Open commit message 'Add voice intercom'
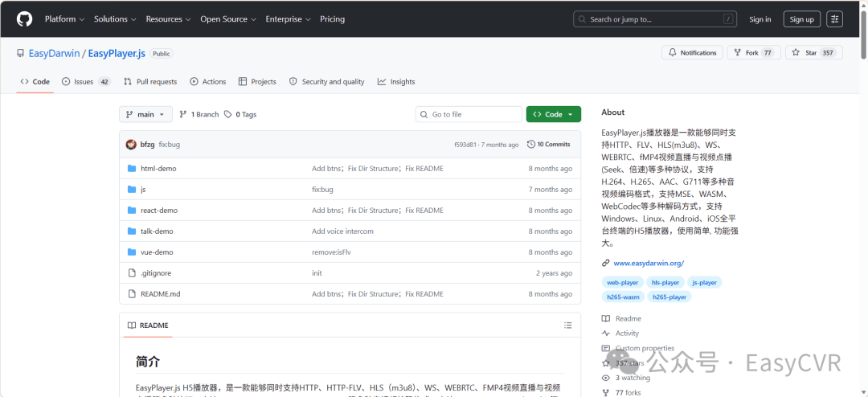 tap(342, 231)
